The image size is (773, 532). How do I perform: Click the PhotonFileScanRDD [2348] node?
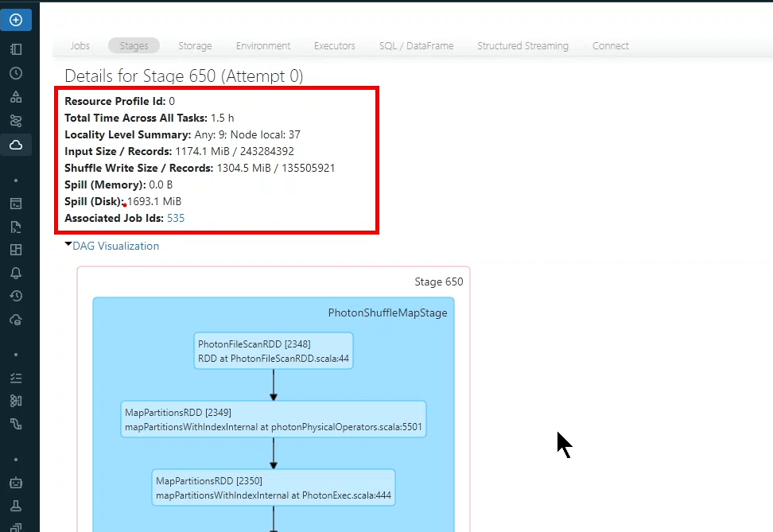[x=273, y=351]
